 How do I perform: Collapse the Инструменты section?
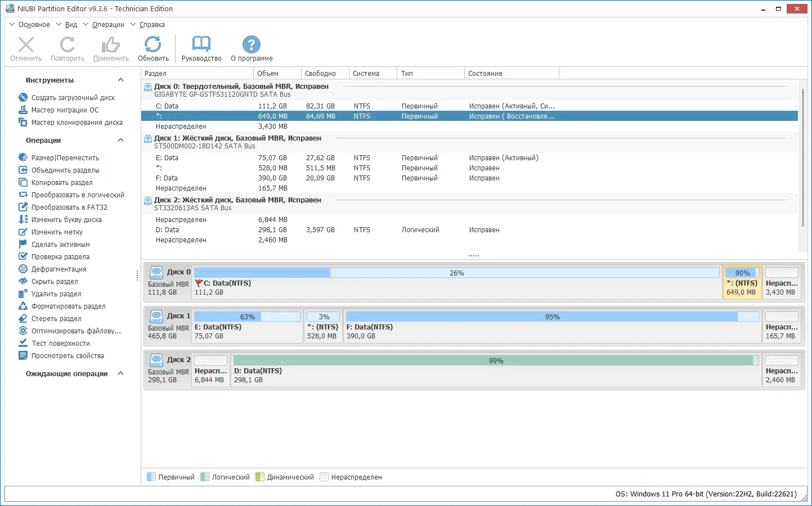(x=120, y=80)
